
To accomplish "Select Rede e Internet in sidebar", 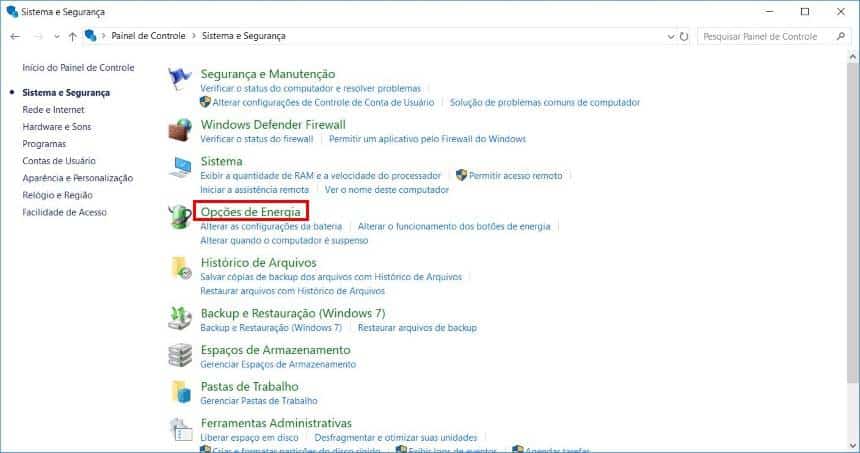I will [x=53, y=110].
